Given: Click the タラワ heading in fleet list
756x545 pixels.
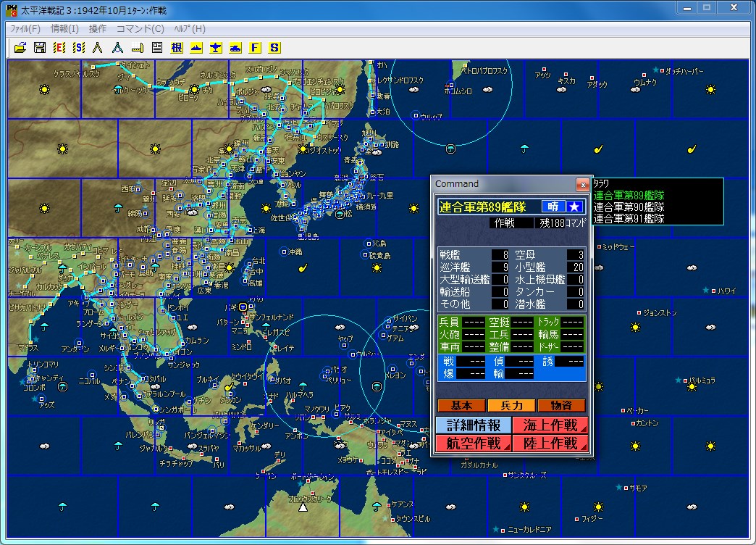Looking at the screenshot, I should (601, 183).
